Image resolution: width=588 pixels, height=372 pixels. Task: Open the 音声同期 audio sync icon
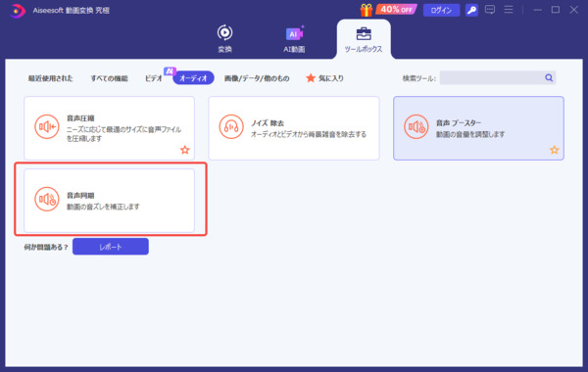[x=47, y=199]
